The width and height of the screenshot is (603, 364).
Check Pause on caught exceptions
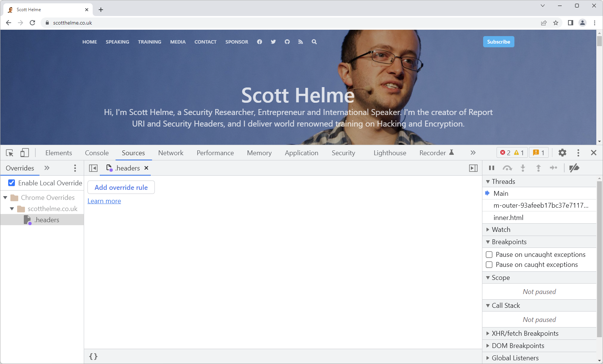pyautogui.click(x=489, y=265)
